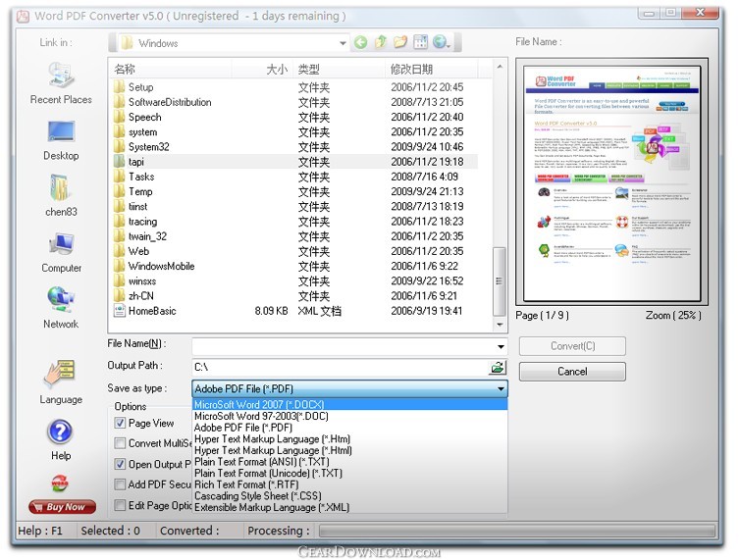Click the Processing progress bar
Image resolution: width=739 pixels, height=560 pixels.
click(516, 531)
